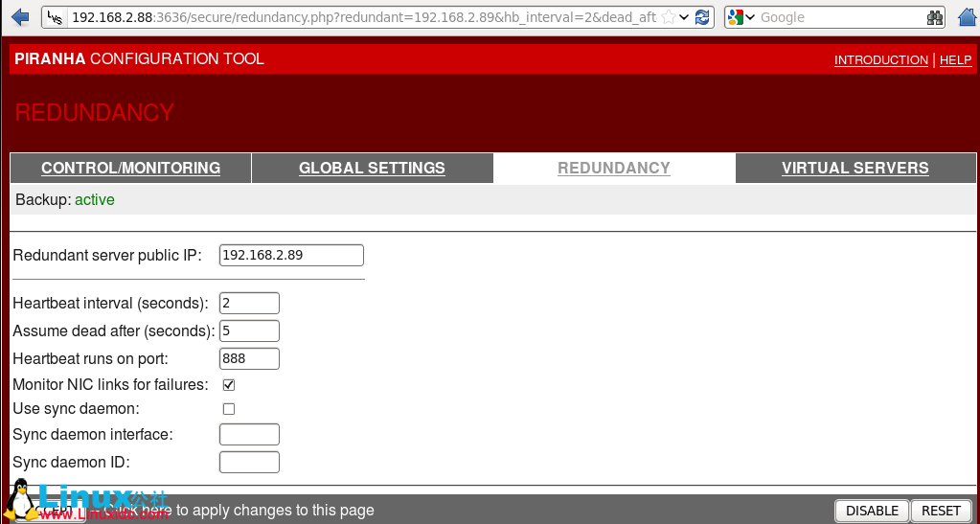
Task: Click the binoculars search icon
Action: click(935, 17)
